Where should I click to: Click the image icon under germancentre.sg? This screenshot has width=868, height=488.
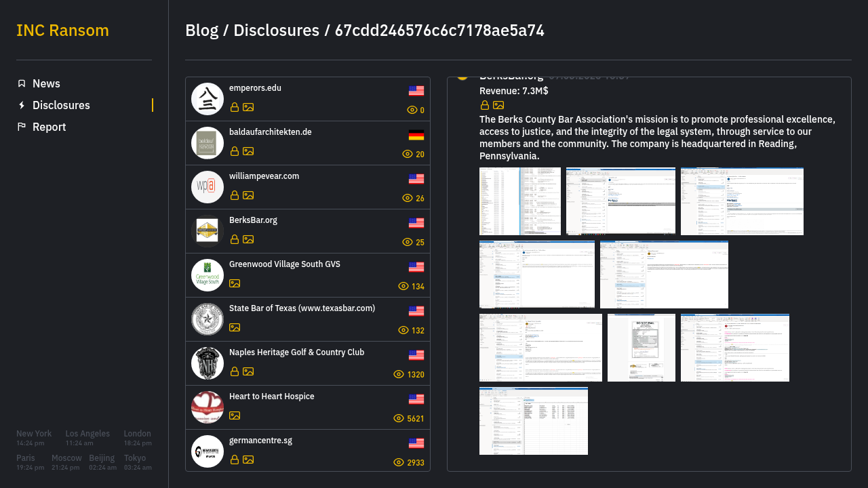coord(248,460)
